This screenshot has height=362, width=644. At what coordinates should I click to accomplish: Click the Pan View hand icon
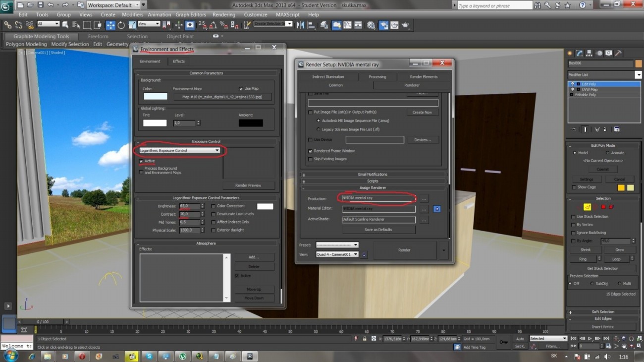coord(624,346)
